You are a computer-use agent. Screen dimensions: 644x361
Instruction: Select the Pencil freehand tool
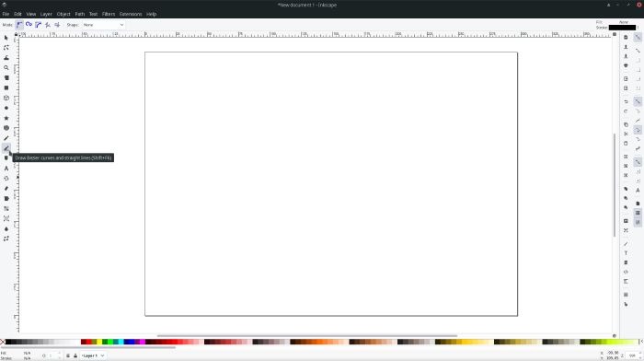coord(6,138)
